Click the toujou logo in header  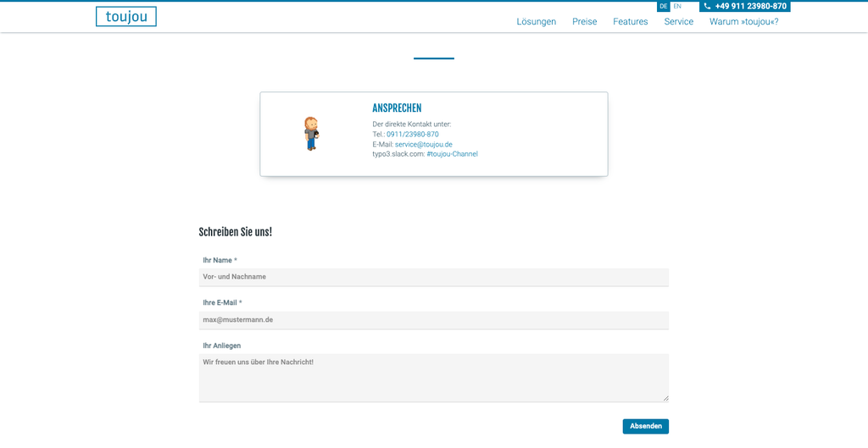pos(125,17)
